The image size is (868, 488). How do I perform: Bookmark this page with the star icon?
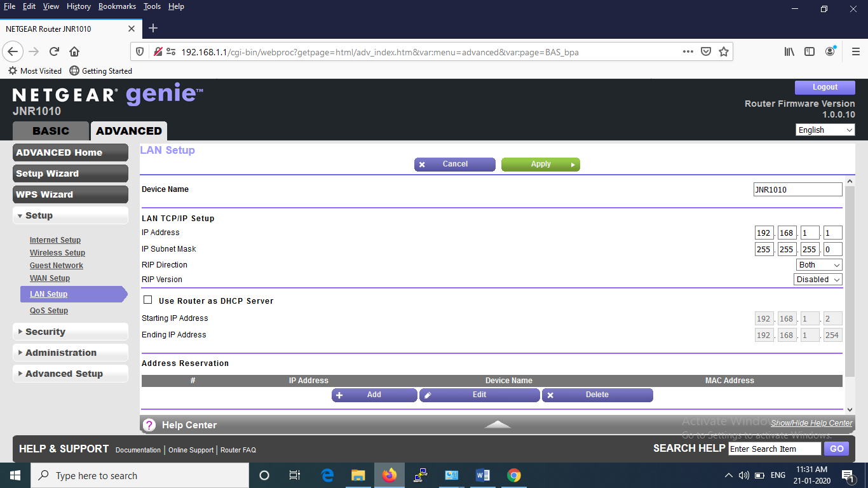pyautogui.click(x=724, y=51)
